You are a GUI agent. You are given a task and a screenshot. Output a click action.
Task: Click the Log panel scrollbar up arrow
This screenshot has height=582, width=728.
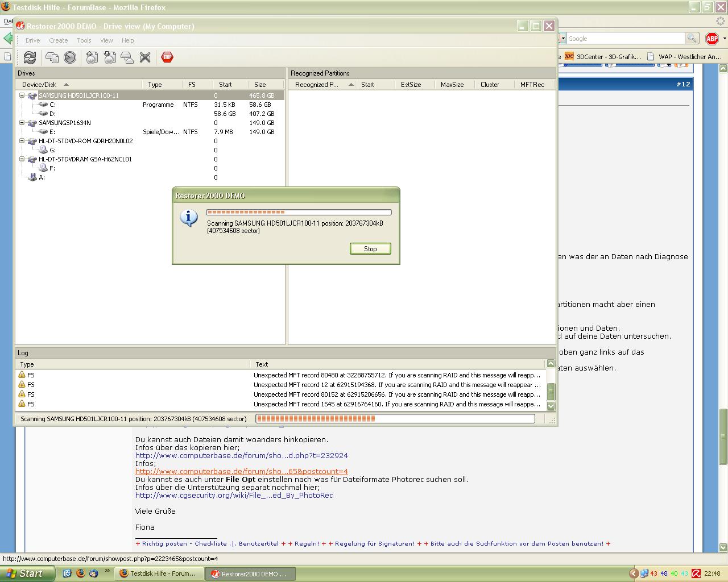(551, 363)
